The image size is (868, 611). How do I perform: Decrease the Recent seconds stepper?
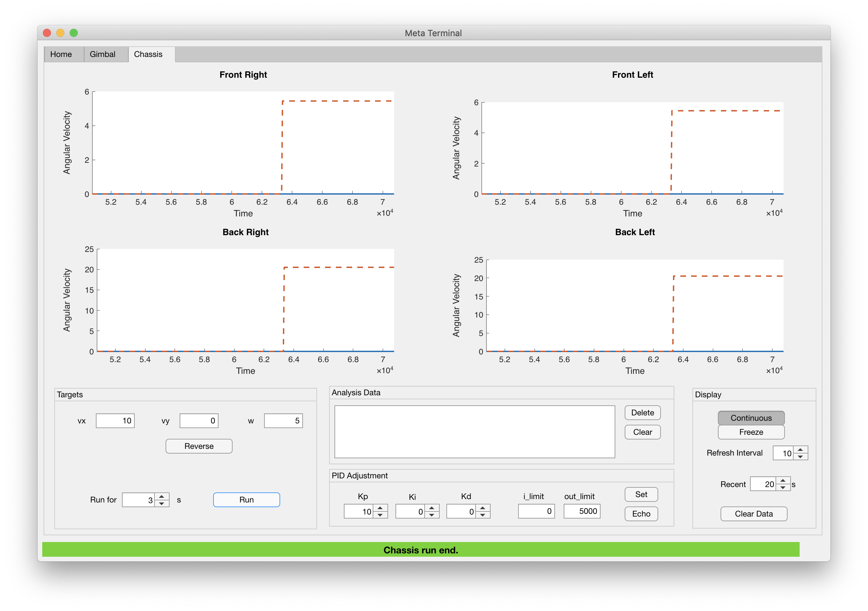(x=783, y=487)
